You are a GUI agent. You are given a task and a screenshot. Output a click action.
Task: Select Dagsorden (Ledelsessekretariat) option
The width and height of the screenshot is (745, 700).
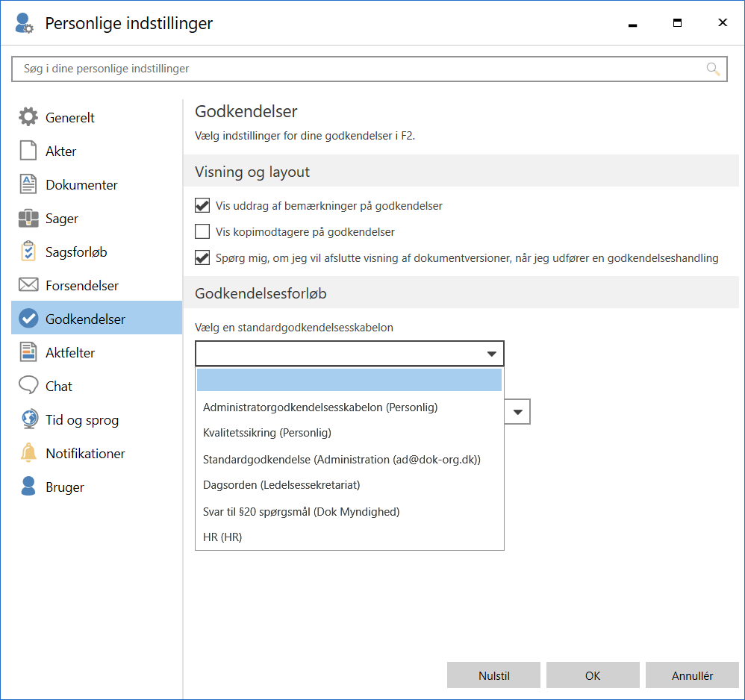pos(281,485)
